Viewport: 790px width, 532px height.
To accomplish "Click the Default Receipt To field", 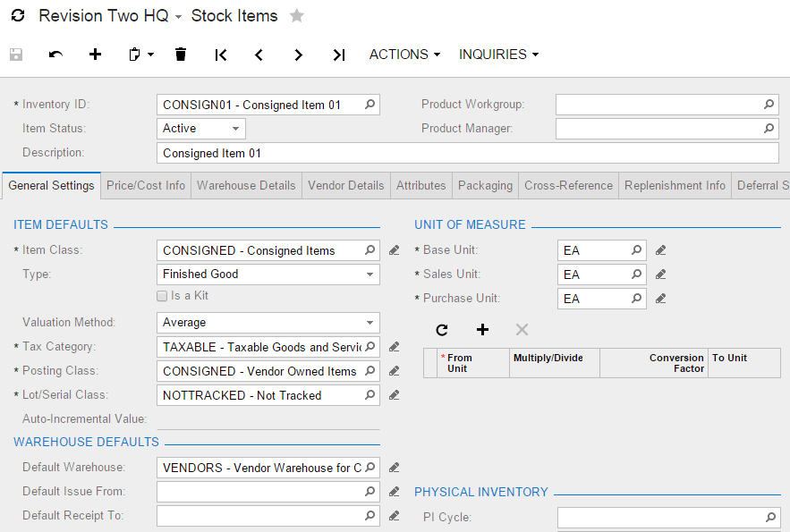I will coord(268,515).
